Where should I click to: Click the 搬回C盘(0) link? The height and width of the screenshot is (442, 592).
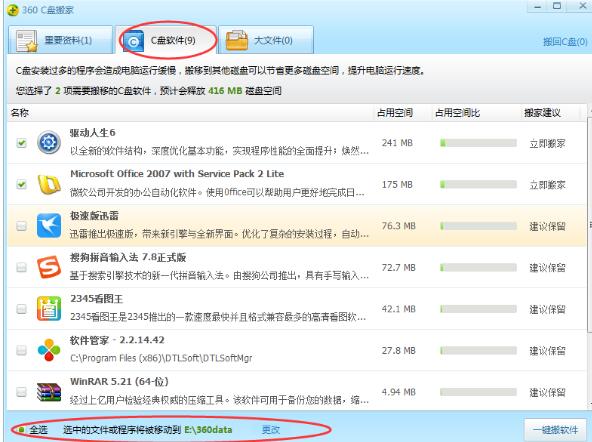[x=565, y=42]
